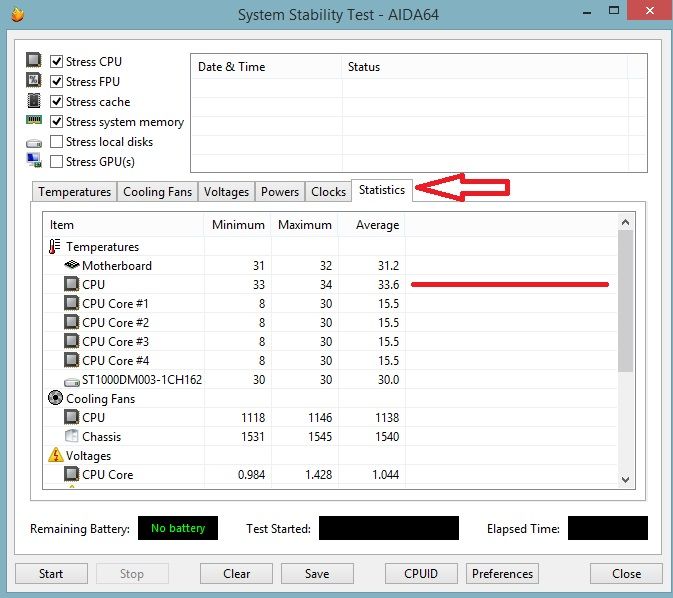Click the chip icon of CPU Core #1
Viewport: 673px width, 598px height.
72,303
